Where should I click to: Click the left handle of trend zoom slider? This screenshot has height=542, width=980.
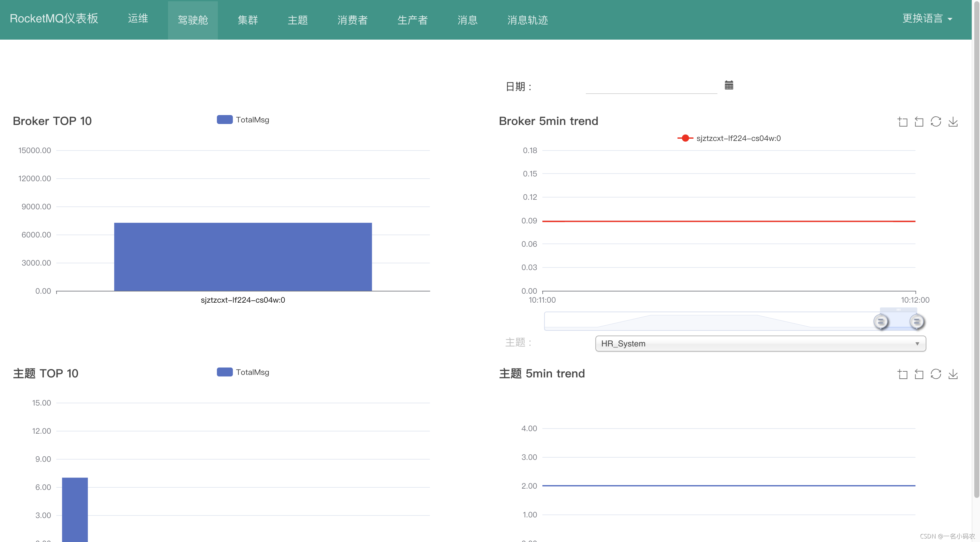tap(880, 321)
